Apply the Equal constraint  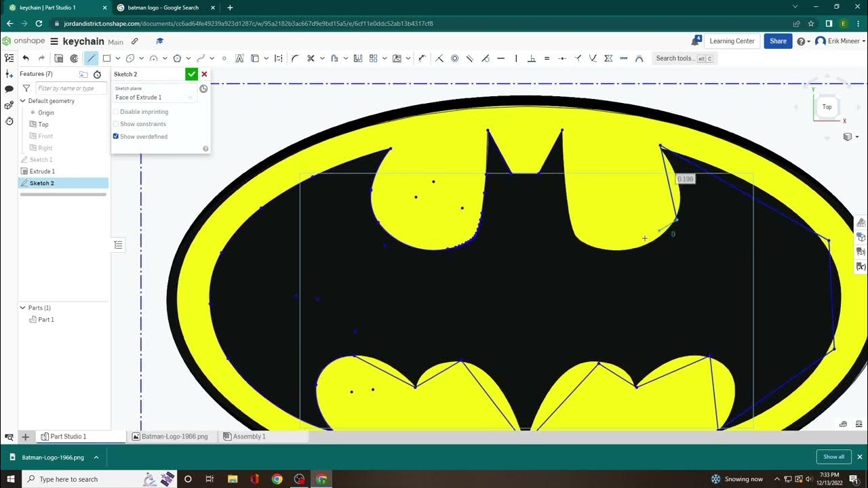click(547, 58)
